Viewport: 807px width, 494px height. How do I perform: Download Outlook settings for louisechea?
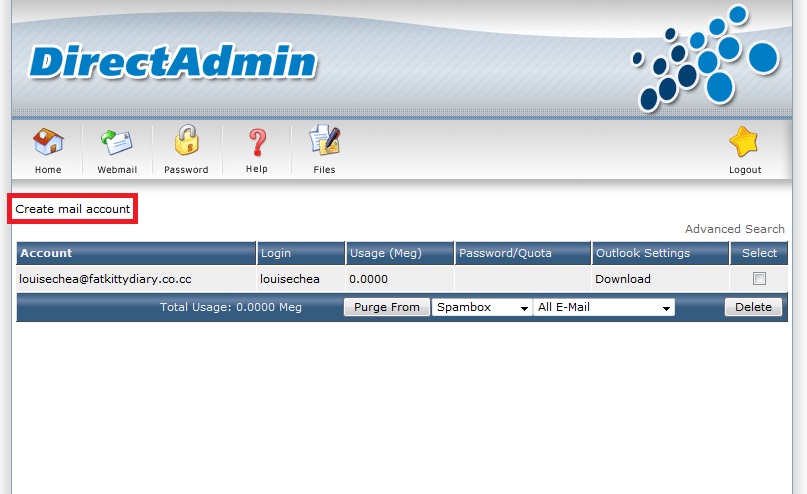pyautogui.click(x=623, y=279)
